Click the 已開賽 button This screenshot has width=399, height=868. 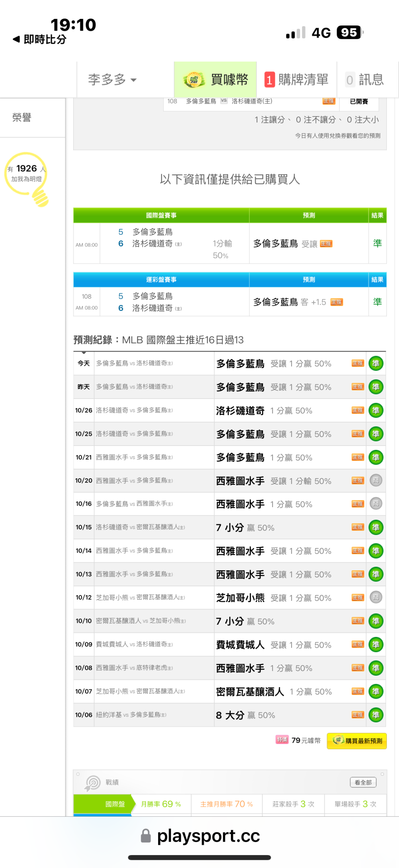[x=359, y=101]
